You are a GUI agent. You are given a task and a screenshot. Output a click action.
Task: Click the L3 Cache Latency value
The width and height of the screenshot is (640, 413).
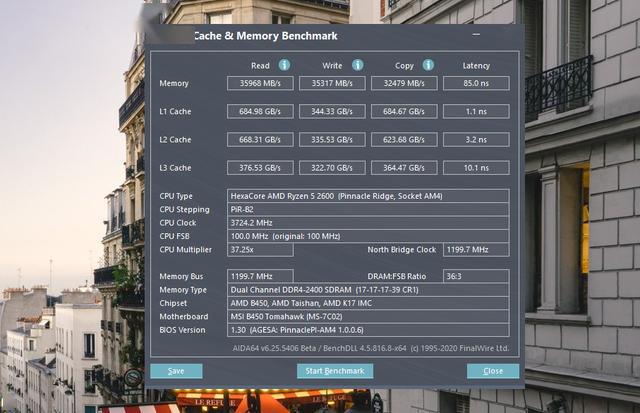pyautogui.click(x=476, y=167)
